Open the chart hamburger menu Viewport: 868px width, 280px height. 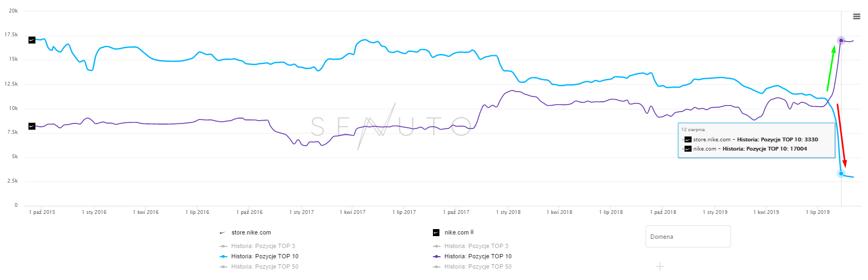click(x=857, y=16)
